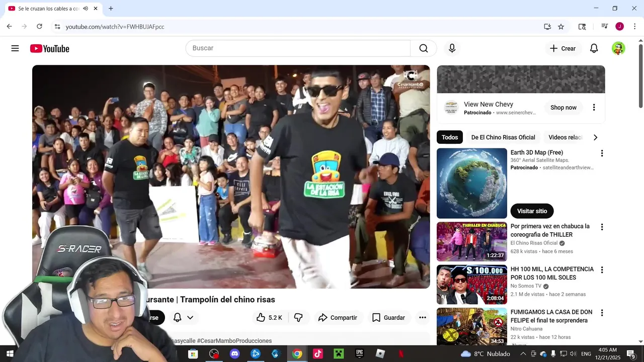Open Chrome three-dot menu
Screen dimensions: 644x362
pos(634,27)
